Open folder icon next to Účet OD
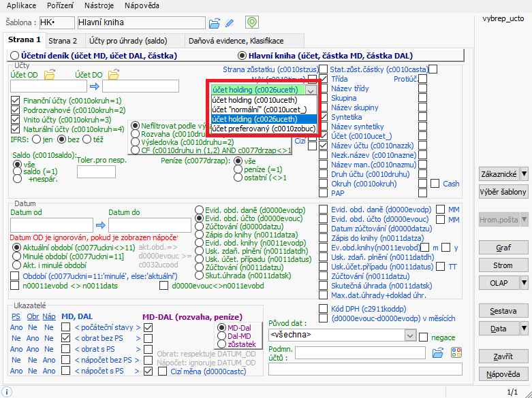 (x=49, y=74)
